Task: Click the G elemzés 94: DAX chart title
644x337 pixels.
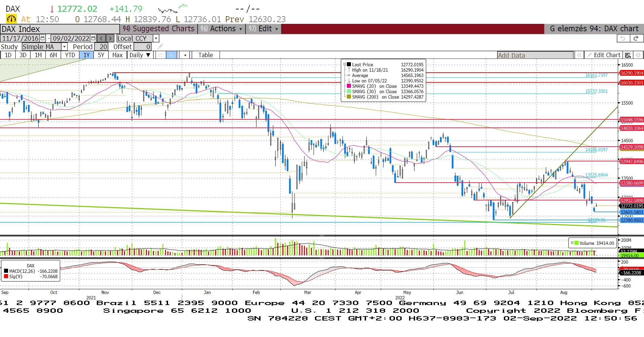Action: click(594, 29)
